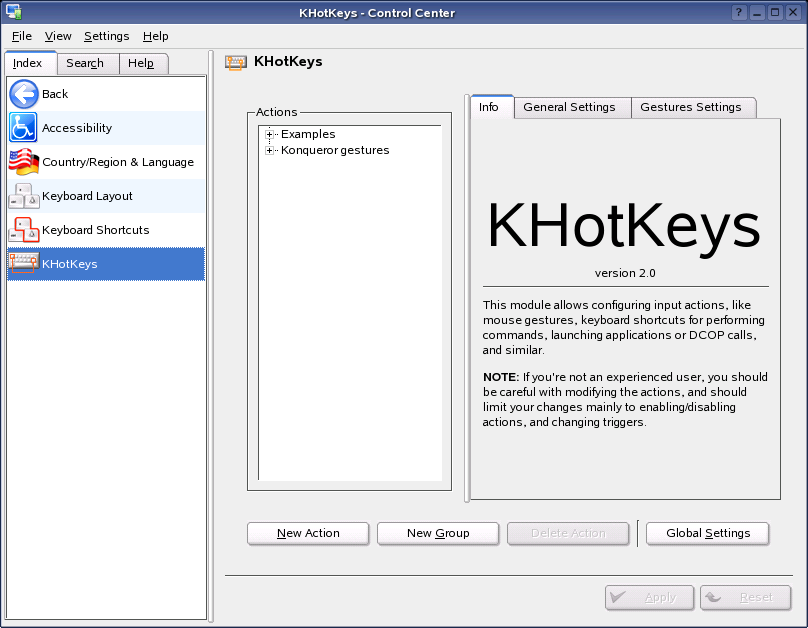The width and height of the screenshot is (808, 628).
Task: Open the Settings menu
Action: pos(106,36)
